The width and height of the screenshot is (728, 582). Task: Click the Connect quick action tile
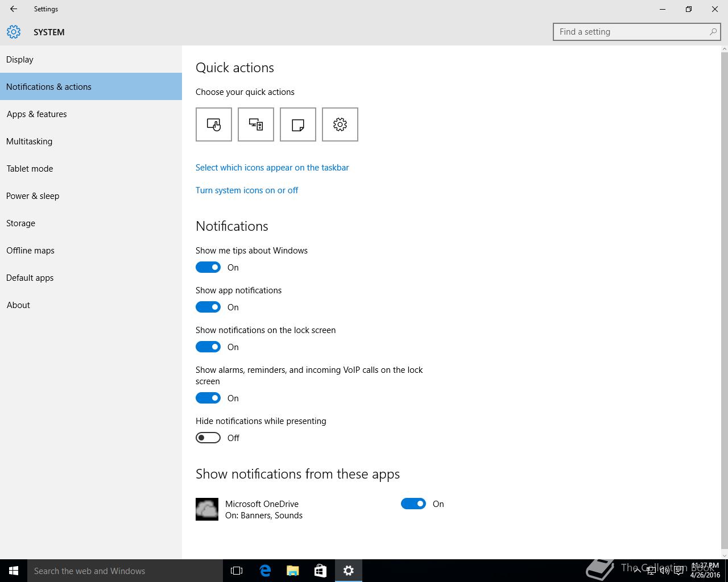tap(256, 124)
